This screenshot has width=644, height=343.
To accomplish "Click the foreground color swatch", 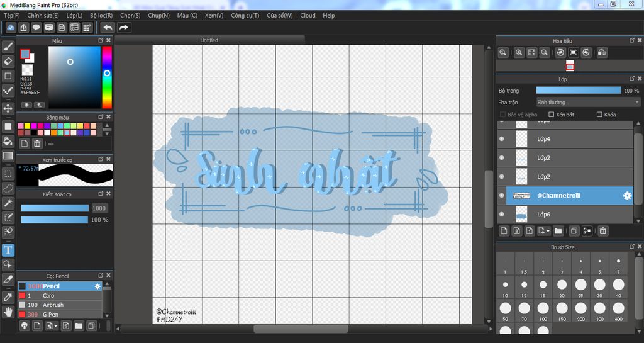I will click(25, 54).
